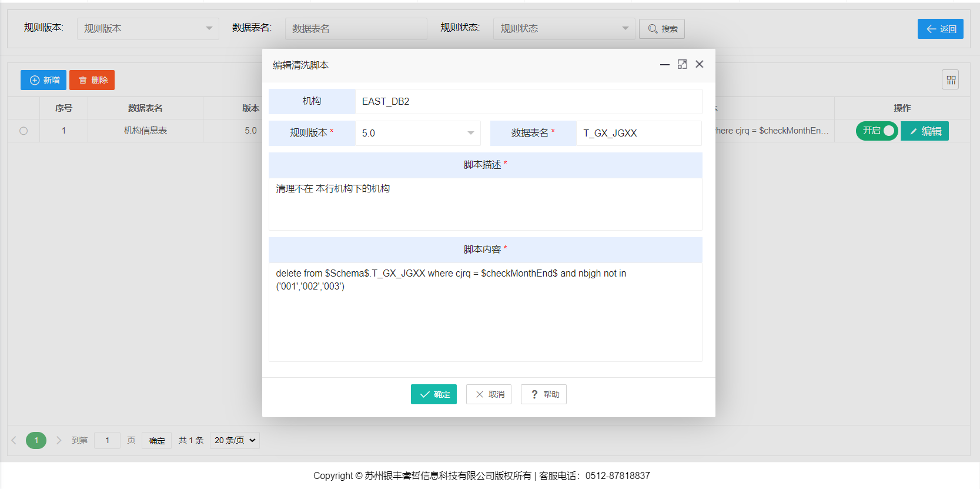Click the 删除 delete button
Screen dimensions: 980x489
(92, 80)
